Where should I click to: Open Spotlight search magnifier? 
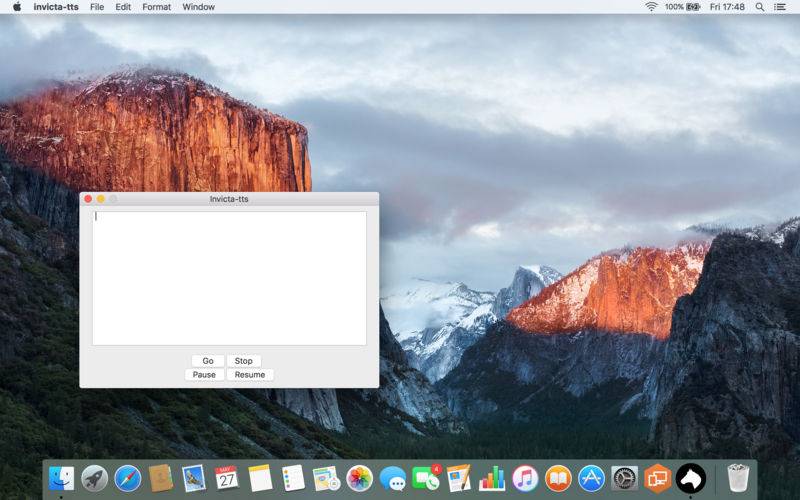(x=760, y=7)
